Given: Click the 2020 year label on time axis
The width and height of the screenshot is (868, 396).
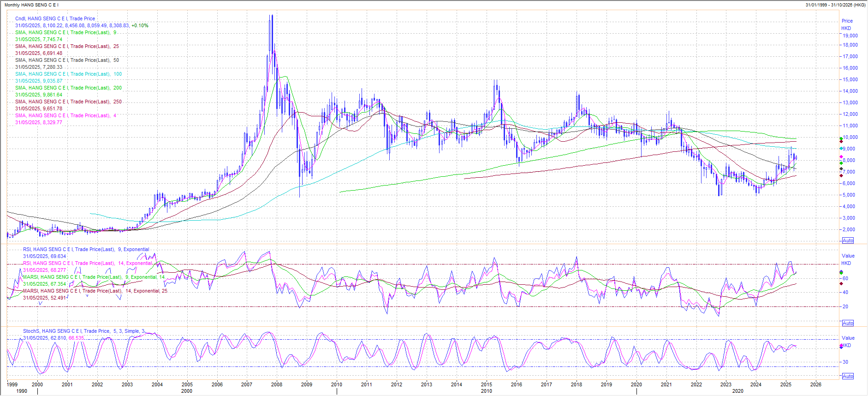Looking at the screenshot, I should point(636,384).
